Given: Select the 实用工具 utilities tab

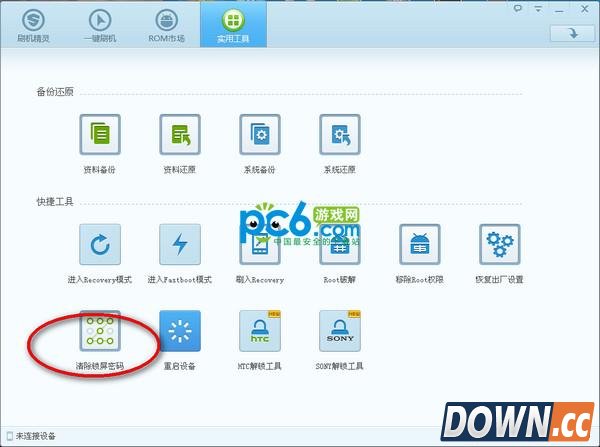Looking at the screenshot, I should pos(230,27).
